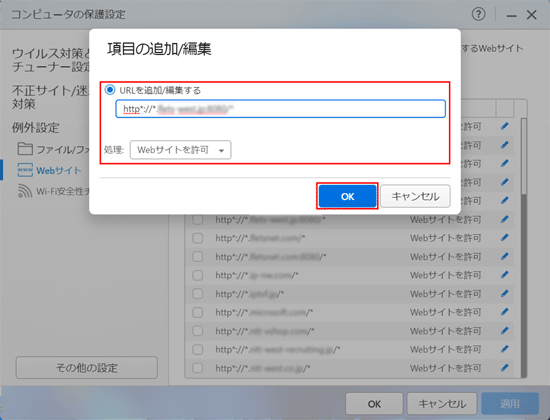Click the help question mark icon
The height and width of the screenshot is (420, 550).
point(478,14)
